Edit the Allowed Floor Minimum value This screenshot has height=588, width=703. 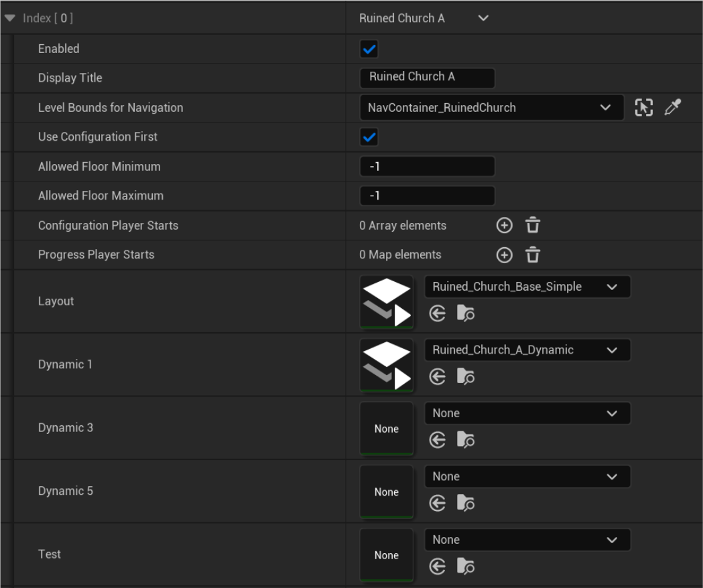click(x=427, y=166)
